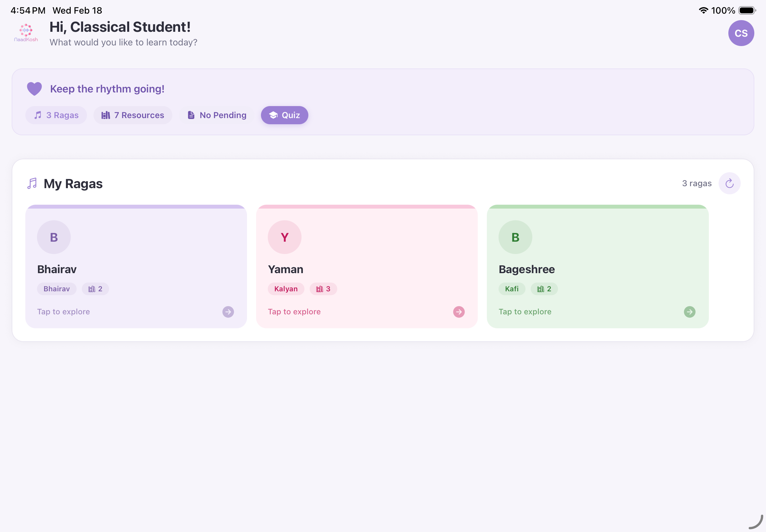The height and width of the screenshot is (532, 766).
Task: Click the music note icon beside My Ragas
Action: (32, 183)
